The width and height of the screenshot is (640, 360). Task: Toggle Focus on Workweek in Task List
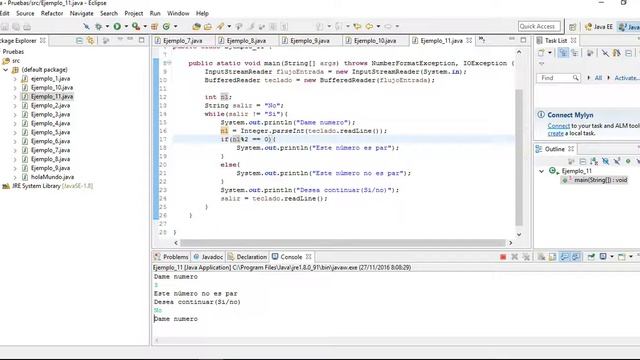pyautogui.click(x=590, y=53)
